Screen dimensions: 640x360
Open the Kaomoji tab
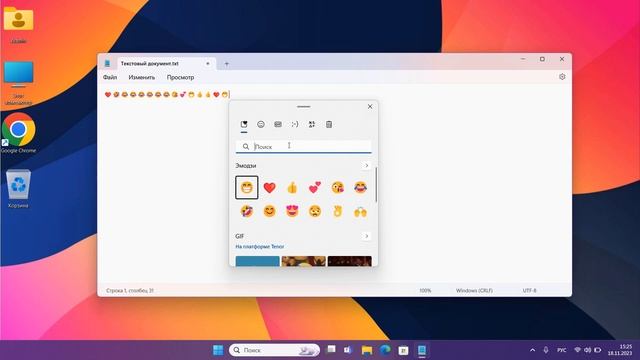[295, 124]
